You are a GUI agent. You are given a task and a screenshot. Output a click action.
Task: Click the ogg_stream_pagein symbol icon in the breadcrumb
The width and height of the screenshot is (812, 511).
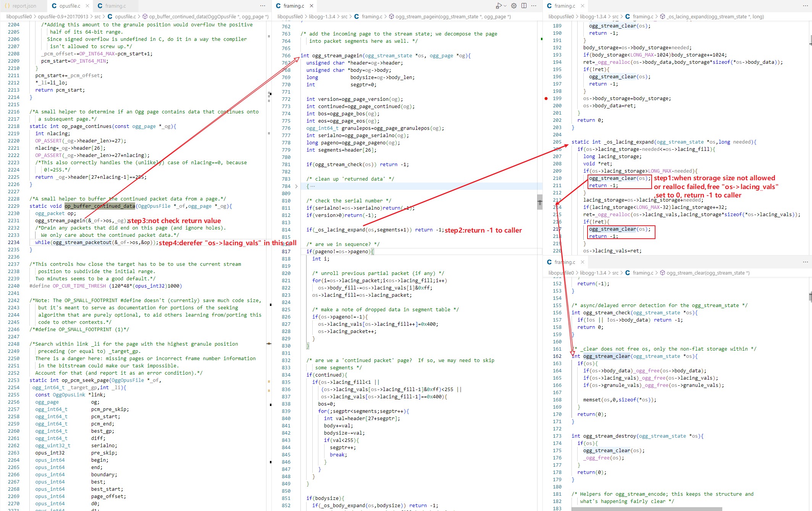392,16
